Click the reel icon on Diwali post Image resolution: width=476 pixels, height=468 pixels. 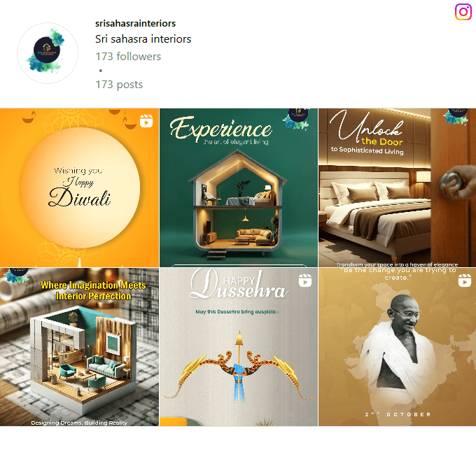coord(146,121)
